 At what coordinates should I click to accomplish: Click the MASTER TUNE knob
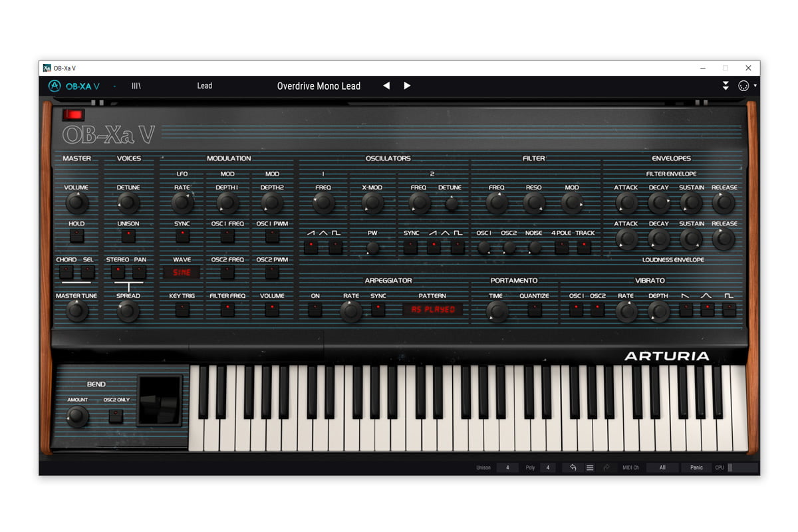click(x=76, y=311)
